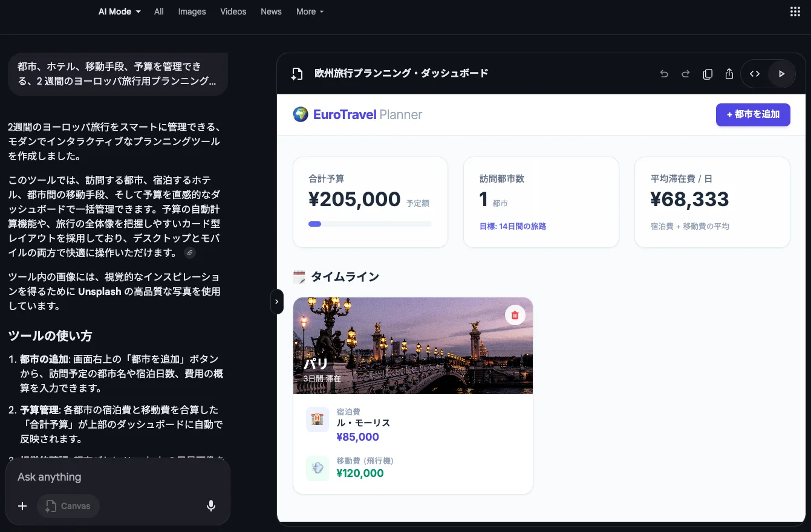Share the travel planner via the share icon
Image resolution: width=811 pixels, height=532 pixels.
[729, 73]
